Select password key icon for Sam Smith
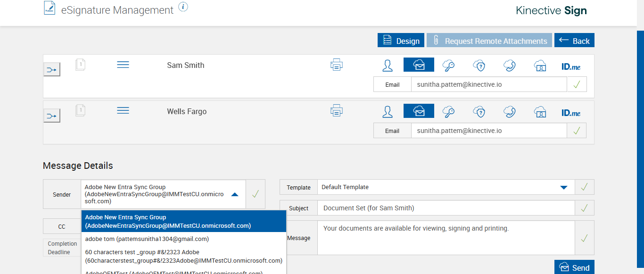This screenshot has width=644, height=274. point(448,65)
